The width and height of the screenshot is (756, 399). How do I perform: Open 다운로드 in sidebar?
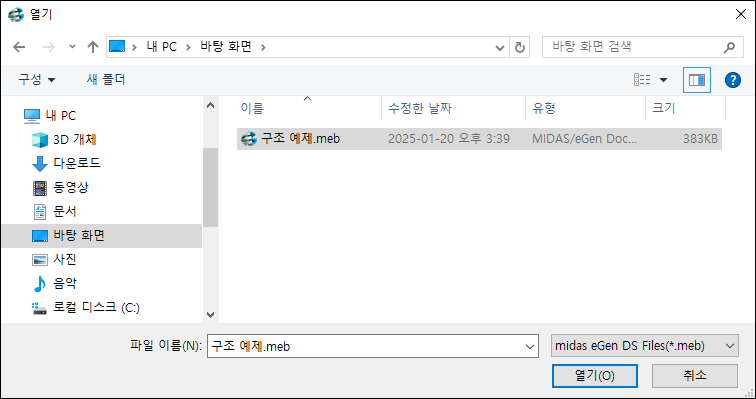tap(66, 163)
